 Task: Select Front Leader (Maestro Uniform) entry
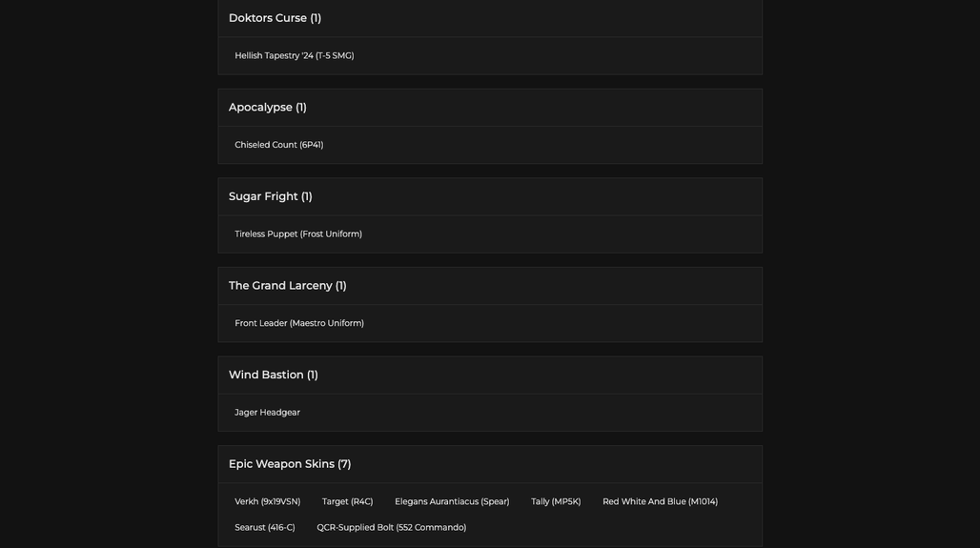tap(299, 323)
